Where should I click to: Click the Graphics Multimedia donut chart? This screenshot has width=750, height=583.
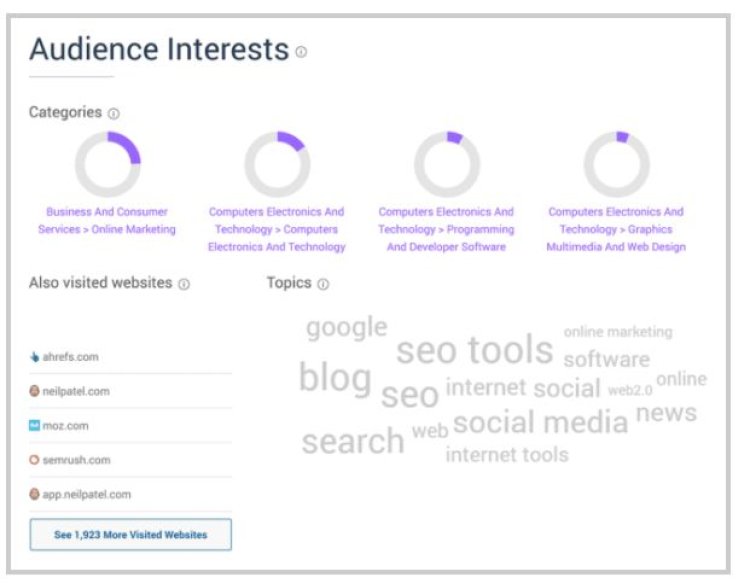617,164
